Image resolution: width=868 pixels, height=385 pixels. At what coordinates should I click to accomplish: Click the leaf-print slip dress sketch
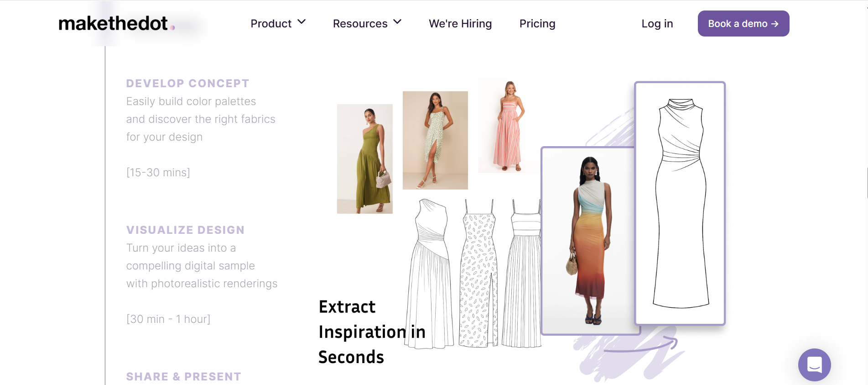point(478,273)
